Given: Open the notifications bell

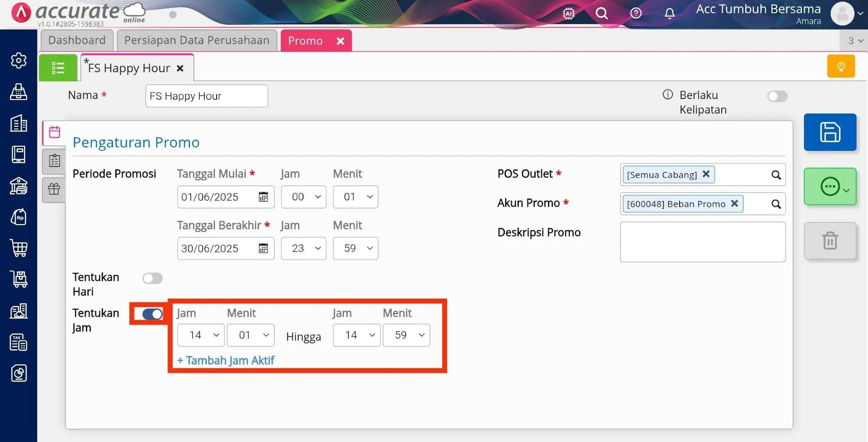Looking at the screenshot, I should [x=670, y=13].
